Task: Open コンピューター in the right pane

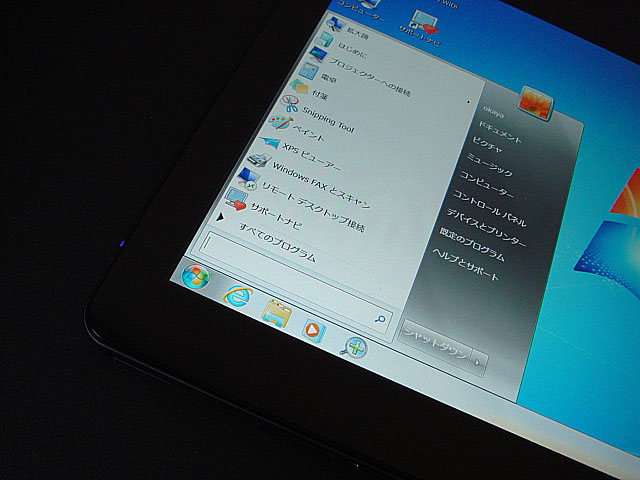Action: tap(486, 185)
